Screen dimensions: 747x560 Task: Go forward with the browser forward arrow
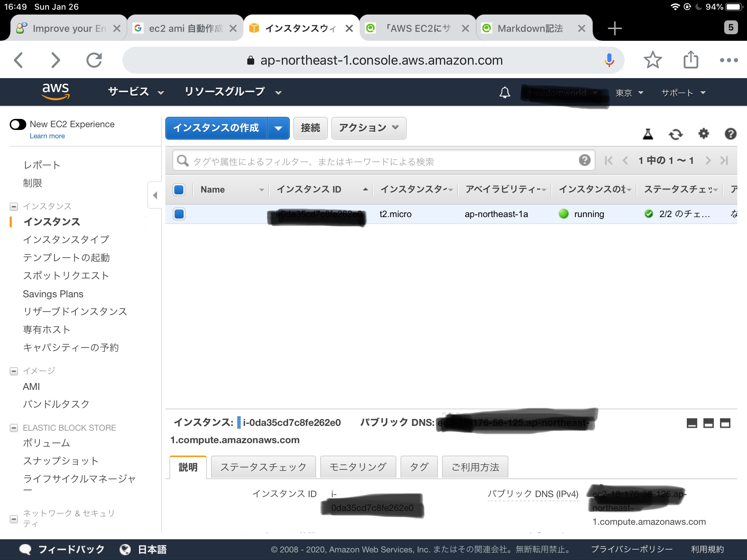(x=55, y=60)
